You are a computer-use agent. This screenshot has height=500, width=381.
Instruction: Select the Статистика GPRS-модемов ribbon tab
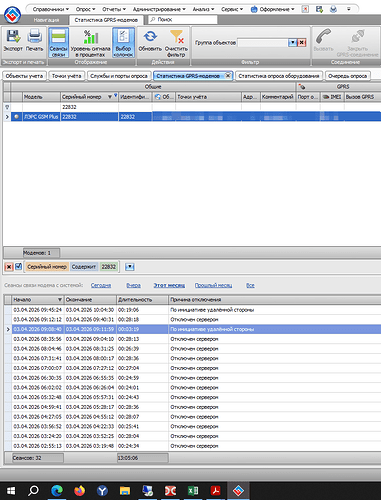click(106, 20)
